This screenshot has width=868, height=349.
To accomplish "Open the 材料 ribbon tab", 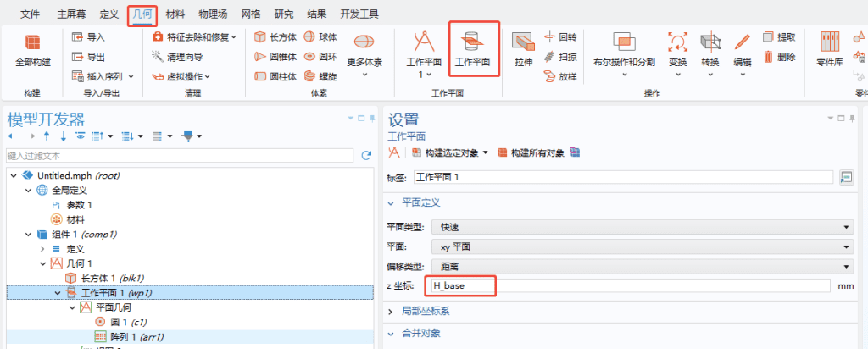I will pyautogui.click(x=175, y=14).
